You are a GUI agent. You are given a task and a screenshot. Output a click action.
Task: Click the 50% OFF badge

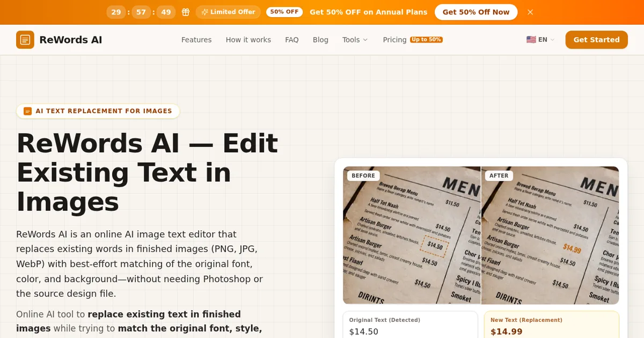pos(284,12)
